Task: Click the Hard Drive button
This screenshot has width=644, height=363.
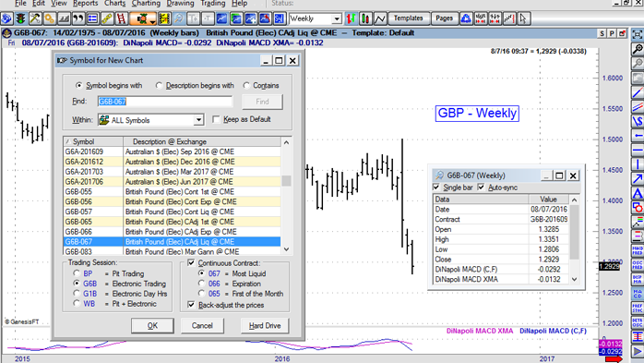Action: (x=265, y=325)
